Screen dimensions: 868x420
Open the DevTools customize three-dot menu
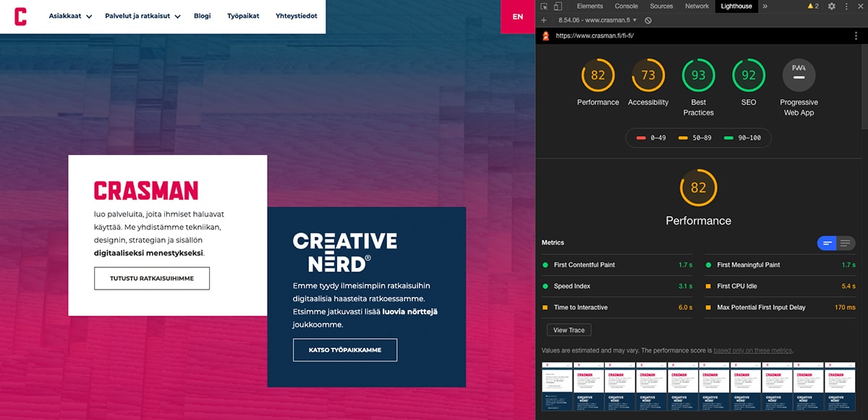[846, 7]
